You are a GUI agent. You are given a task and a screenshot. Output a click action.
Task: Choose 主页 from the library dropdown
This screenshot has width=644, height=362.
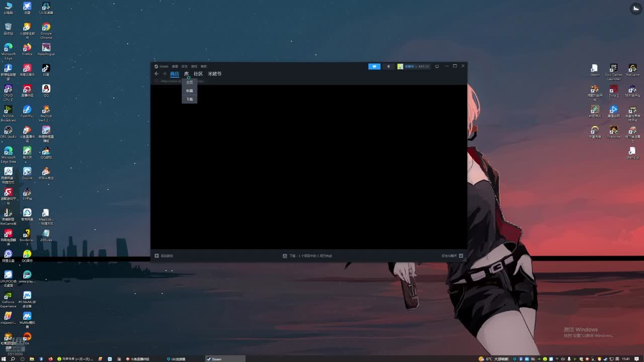(189, 82)
